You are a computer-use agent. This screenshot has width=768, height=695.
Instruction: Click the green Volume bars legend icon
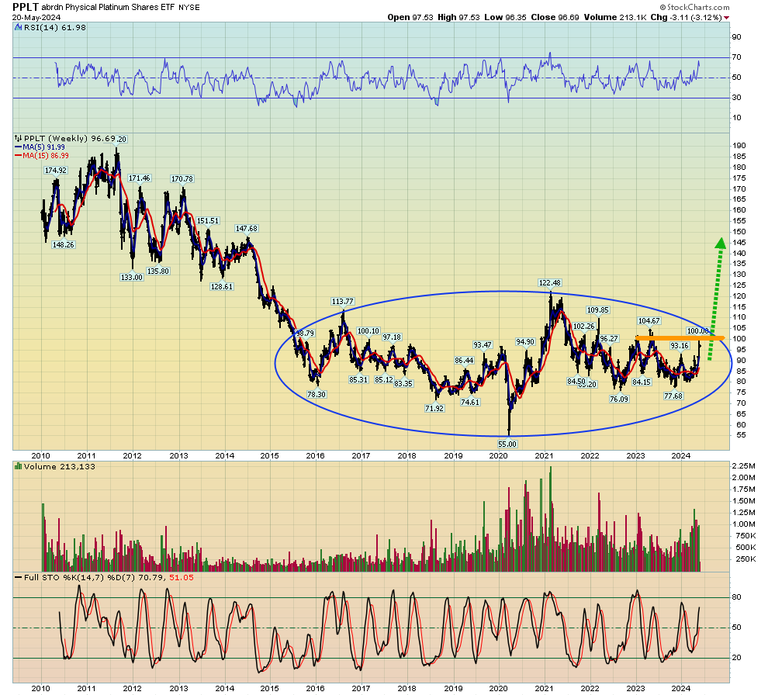(x=17, y=465)
